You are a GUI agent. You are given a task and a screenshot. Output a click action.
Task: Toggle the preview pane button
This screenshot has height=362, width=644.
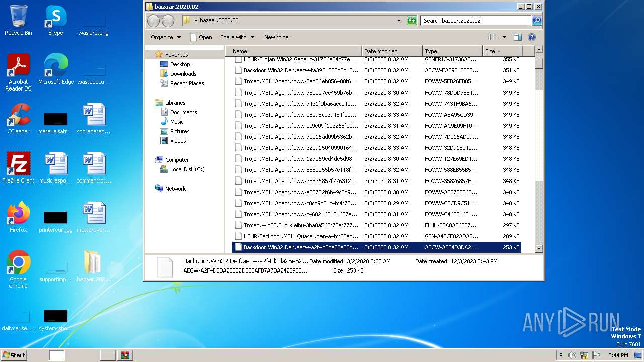[x=517, y=37]
